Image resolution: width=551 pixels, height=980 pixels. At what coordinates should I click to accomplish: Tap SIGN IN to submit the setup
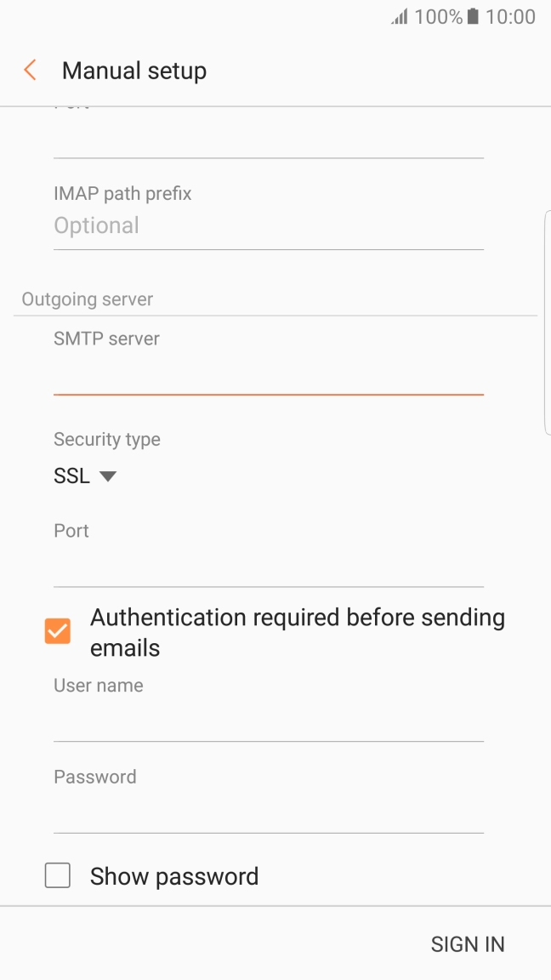point(468,943)
